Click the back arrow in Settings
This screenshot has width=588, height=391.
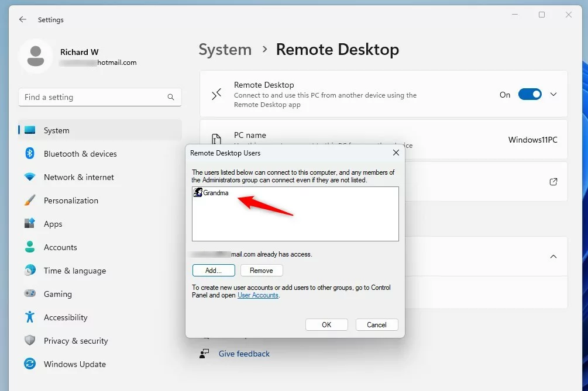23,19
